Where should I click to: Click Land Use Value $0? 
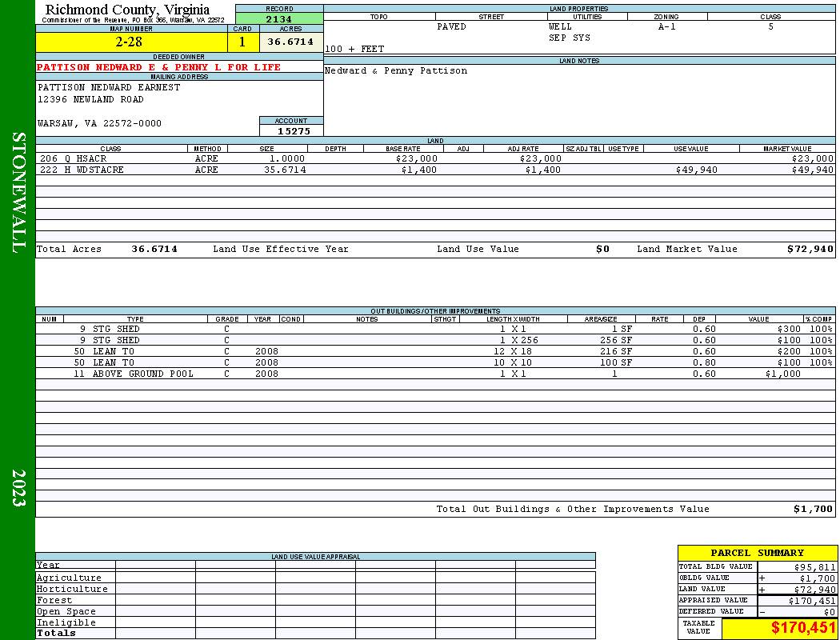pyautogui.click(x=602, y=249)
